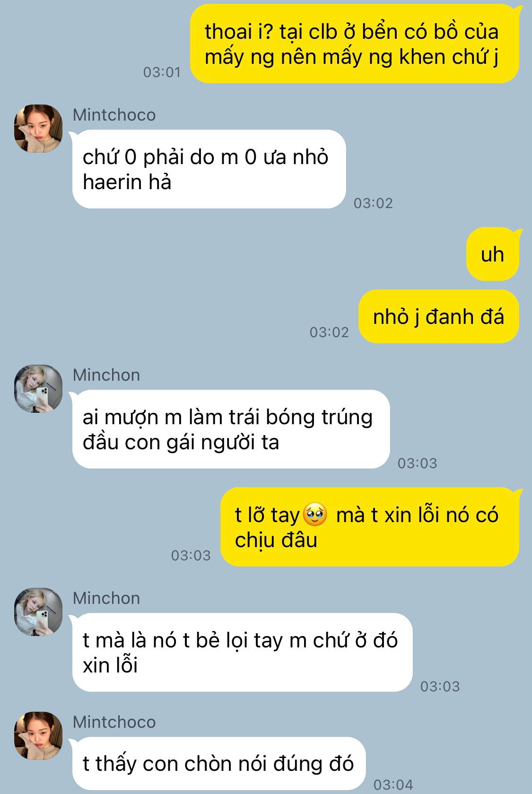The height and width of the screenshot is (794, 532).
Task: Click the Minchon name above the 'xin lỗi' message
Action: pos(106,598)
